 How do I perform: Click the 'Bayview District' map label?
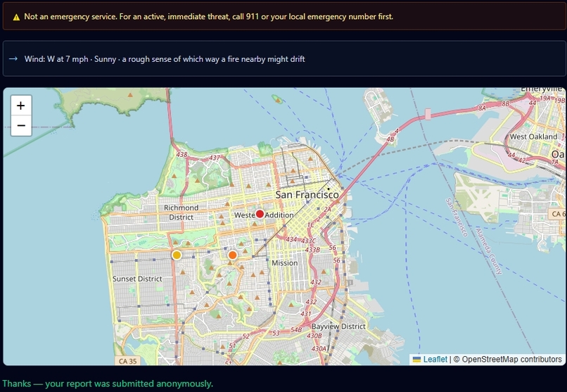[x=338, y=326]
